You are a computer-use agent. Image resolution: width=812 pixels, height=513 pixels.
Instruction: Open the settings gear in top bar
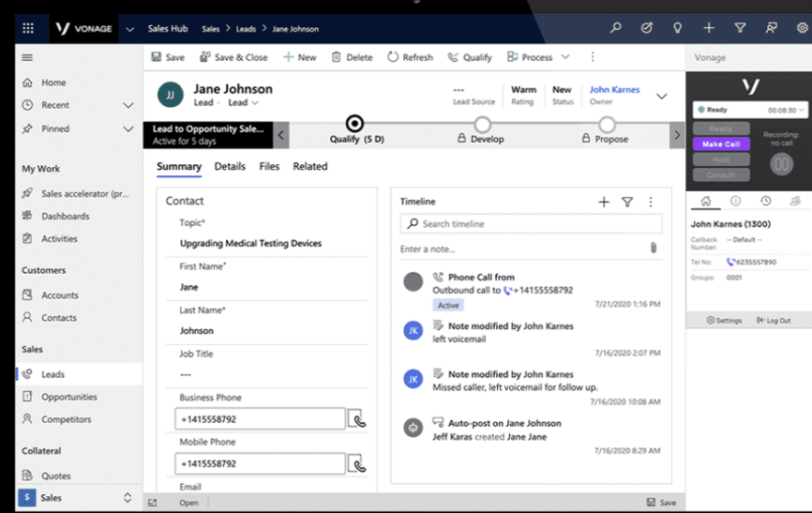[802, 28]
